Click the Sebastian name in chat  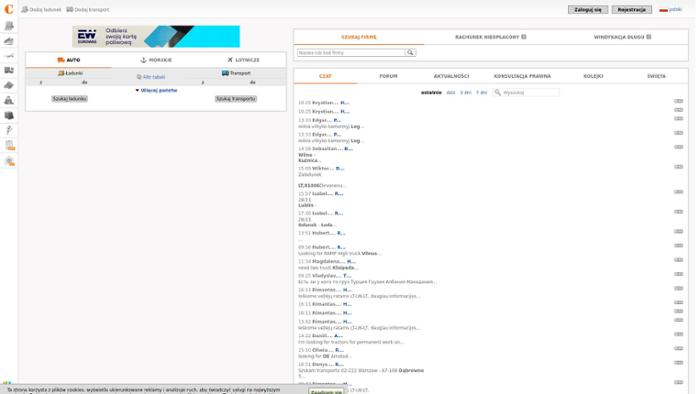click(327, 149)
